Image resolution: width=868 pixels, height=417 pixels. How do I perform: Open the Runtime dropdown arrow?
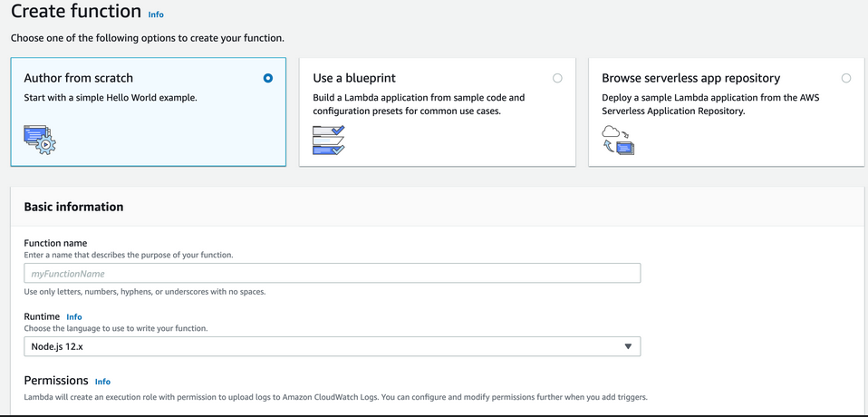click(628, 347)
